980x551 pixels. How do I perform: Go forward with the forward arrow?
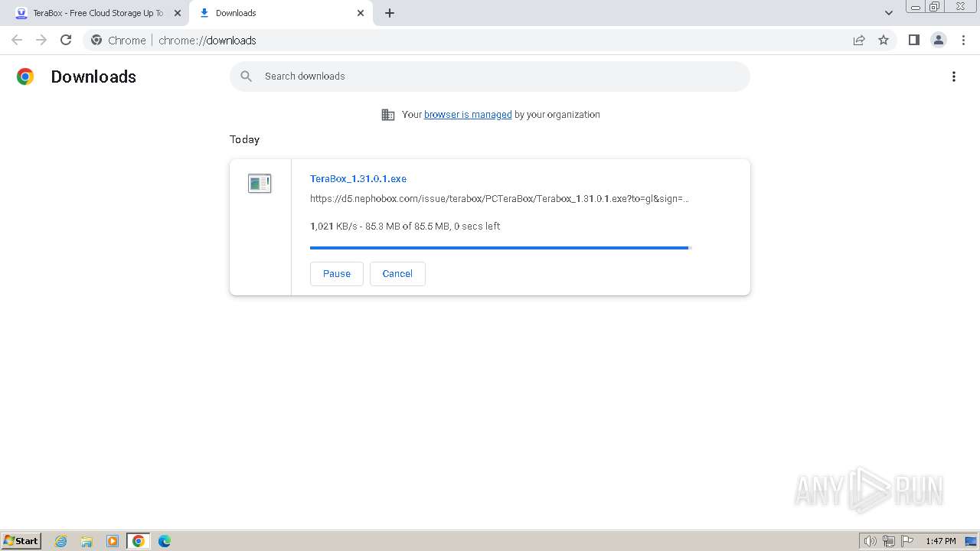click(41, 41)
